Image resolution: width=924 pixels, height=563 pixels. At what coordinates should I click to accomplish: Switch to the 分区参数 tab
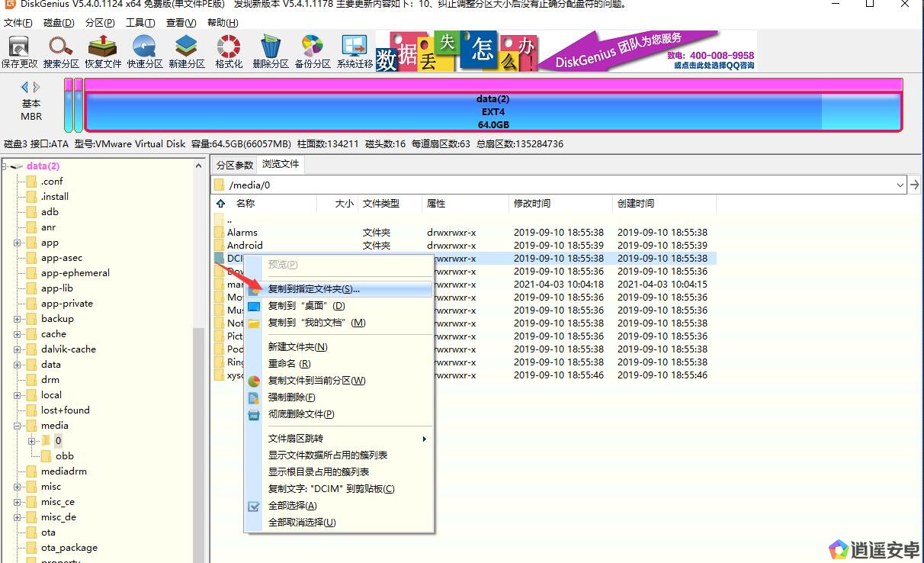234,165
